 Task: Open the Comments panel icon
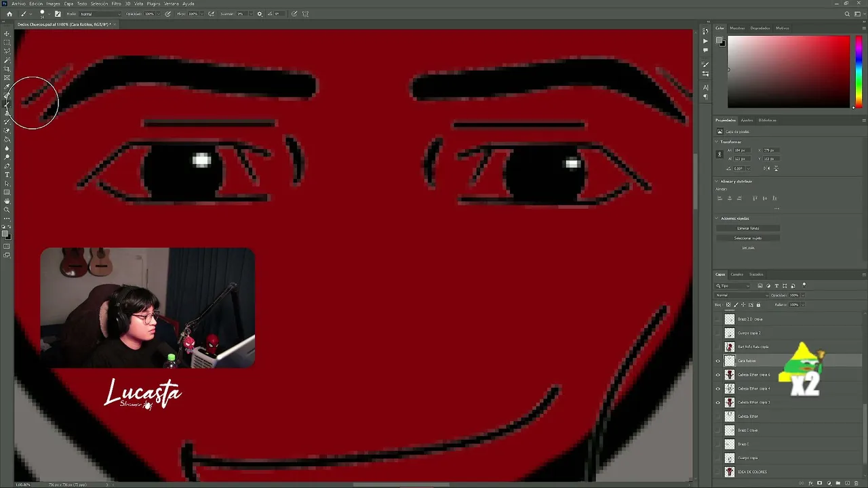[705, 49]
